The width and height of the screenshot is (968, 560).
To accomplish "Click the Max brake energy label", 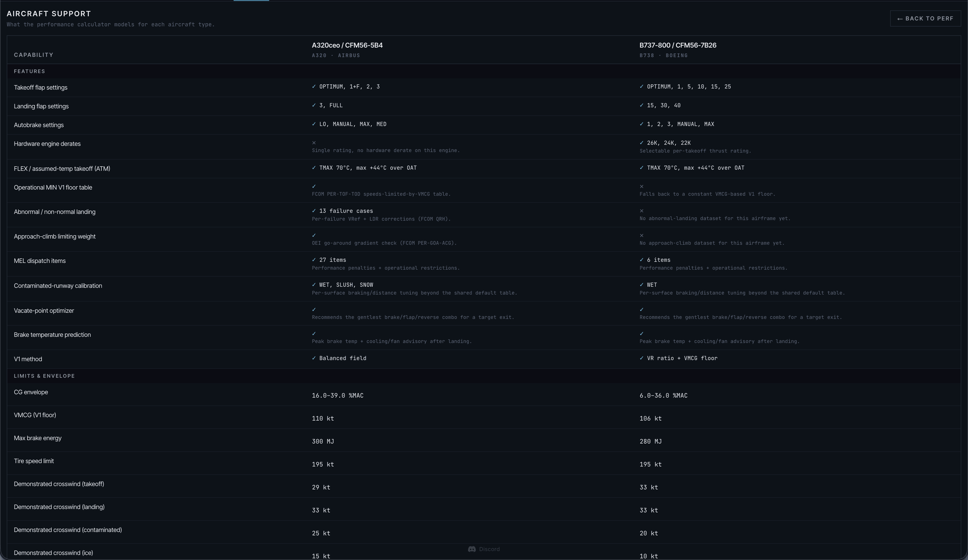I will (38, 438).
